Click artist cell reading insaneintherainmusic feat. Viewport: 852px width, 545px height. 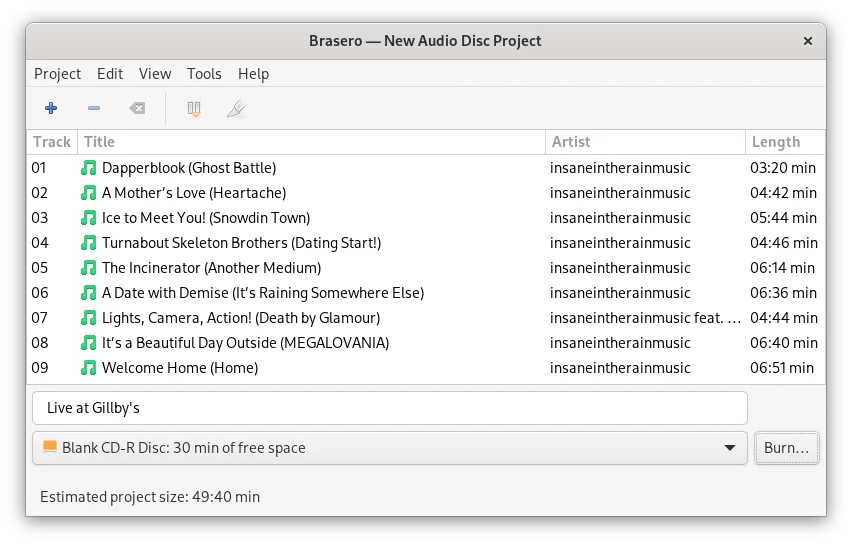point(645,318)
